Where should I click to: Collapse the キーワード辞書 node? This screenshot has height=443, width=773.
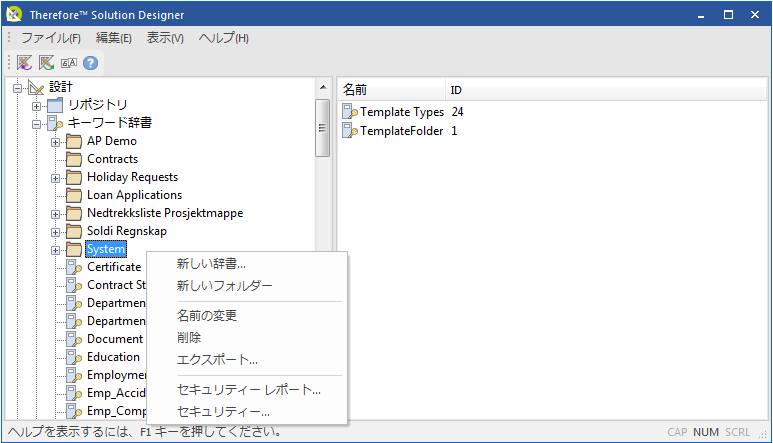click(x=36, y=124)
